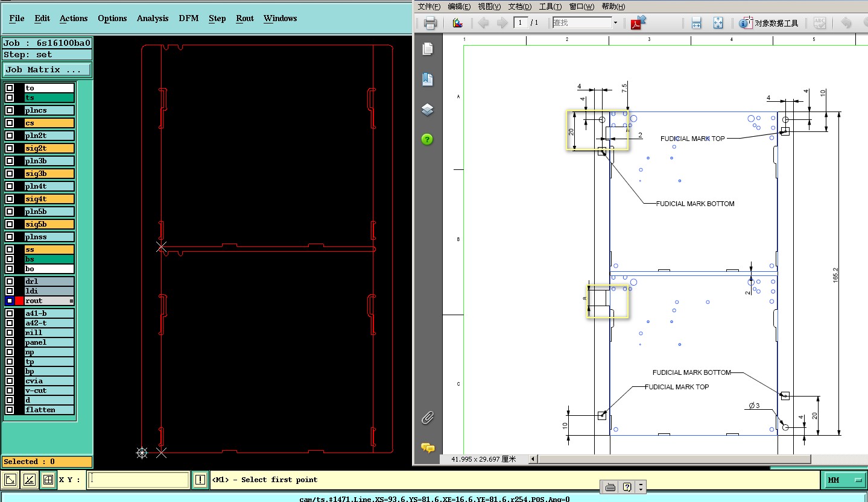
Task: Click the Object Data Tool button
Action: (769, 23)
